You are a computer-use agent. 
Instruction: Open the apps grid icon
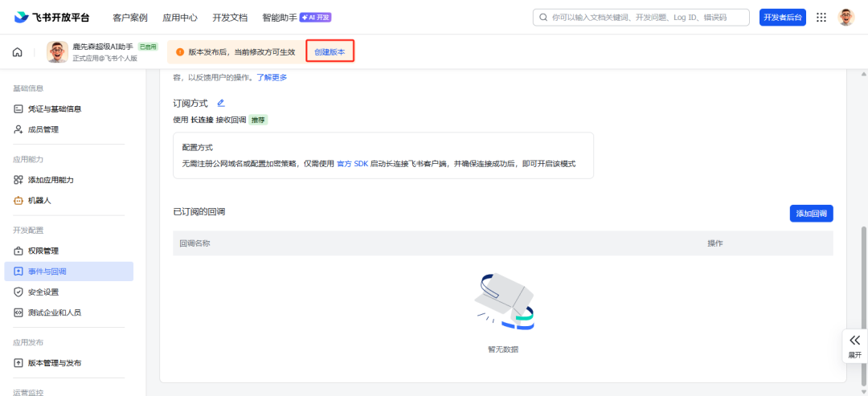(821, 17)
